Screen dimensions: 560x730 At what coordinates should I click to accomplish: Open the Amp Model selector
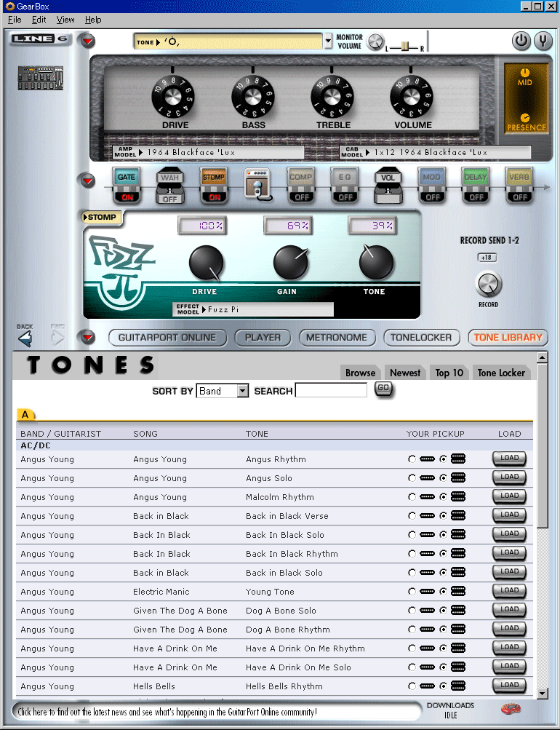tap(209, 152)
